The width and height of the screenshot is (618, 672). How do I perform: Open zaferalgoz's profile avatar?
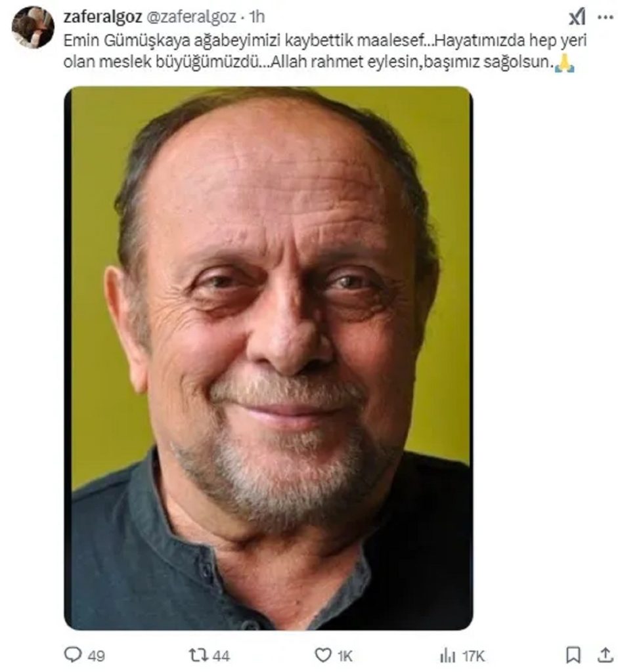(33, 27)
